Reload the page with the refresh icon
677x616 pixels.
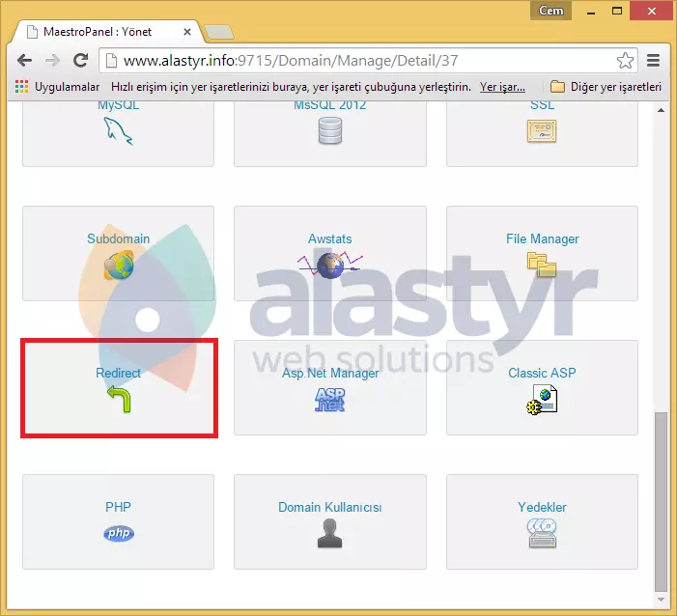click(80, 61)
